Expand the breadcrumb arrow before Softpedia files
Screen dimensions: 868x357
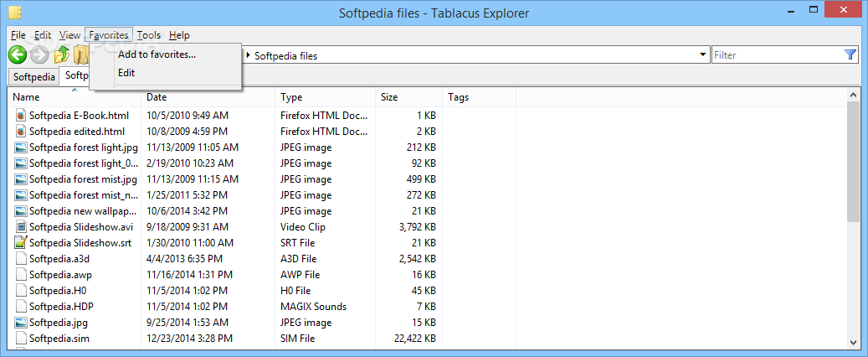248,55
